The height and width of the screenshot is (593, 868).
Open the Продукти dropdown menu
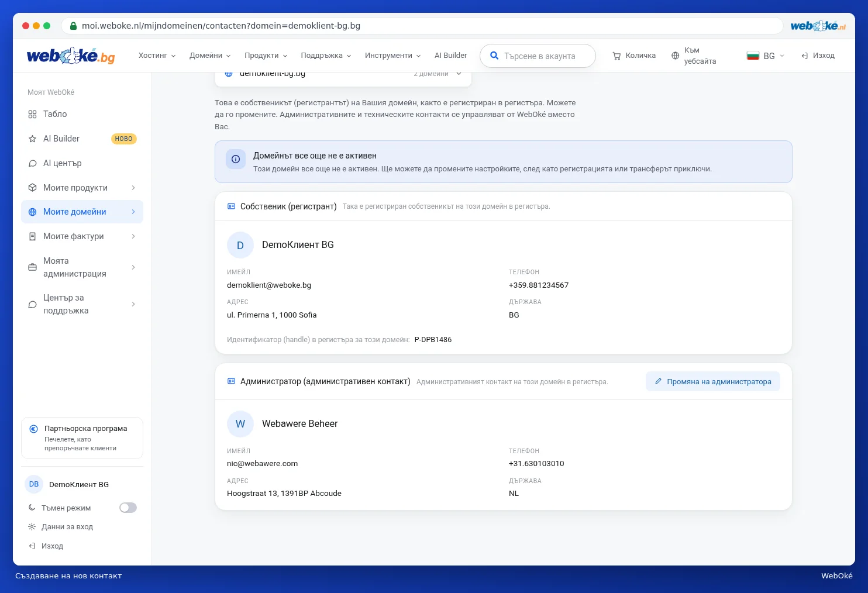click(x=266, y=56)
